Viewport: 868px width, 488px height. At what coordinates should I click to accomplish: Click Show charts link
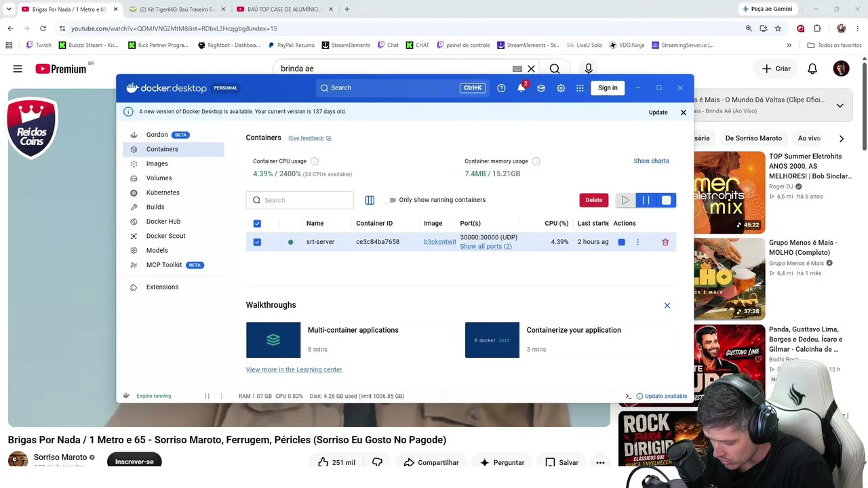point(651,161)
